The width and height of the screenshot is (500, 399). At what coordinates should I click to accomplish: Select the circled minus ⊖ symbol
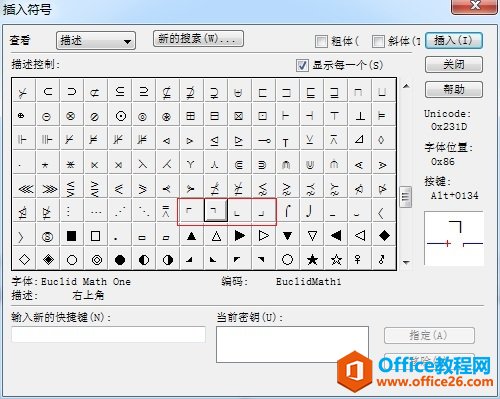click(x=48, y=115)
